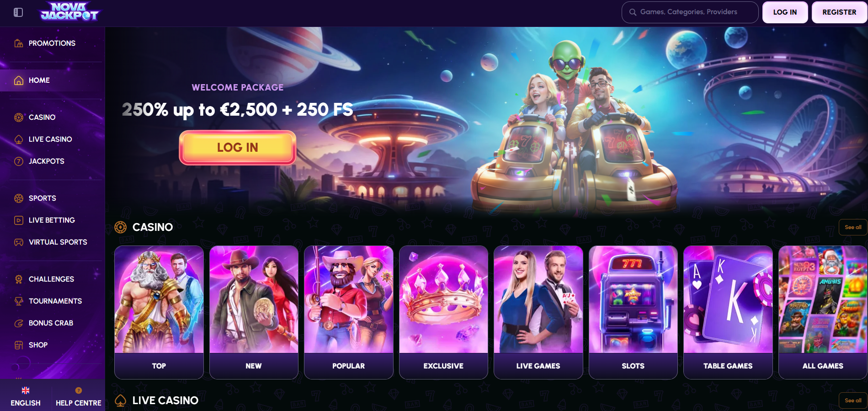Open the Live Betting play icon
This screenshot has height=411, width=868.
point(19,220)
